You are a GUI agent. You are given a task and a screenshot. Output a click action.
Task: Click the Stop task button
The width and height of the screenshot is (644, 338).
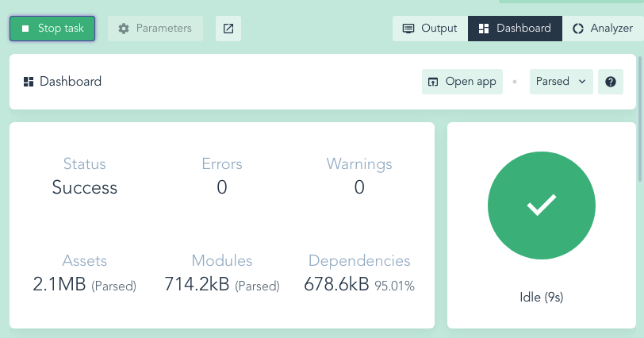(x=52, y=29)
